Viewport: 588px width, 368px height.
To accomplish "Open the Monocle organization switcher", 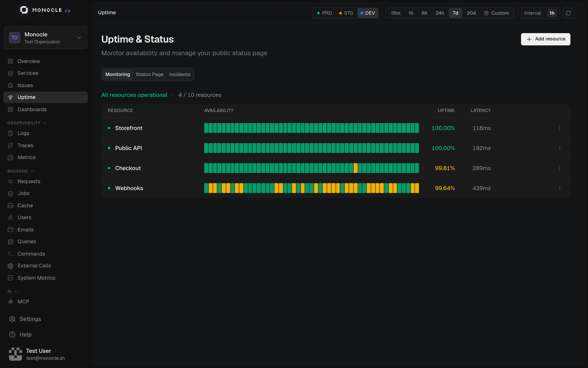I will 46,38.
